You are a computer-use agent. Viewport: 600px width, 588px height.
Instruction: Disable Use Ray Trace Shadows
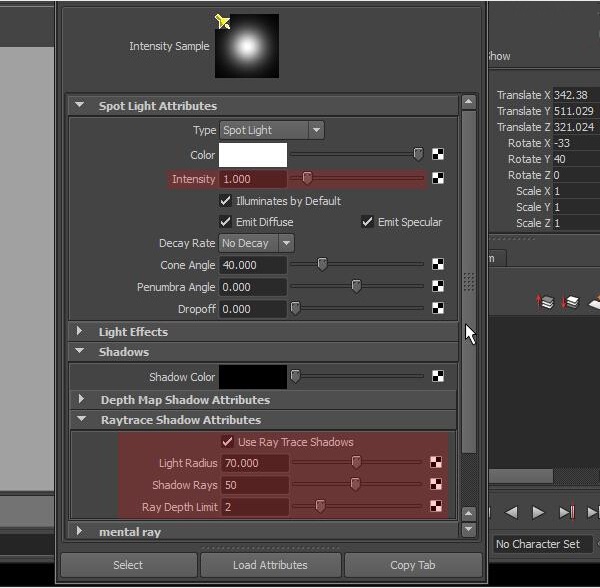(x=227, y=442)
